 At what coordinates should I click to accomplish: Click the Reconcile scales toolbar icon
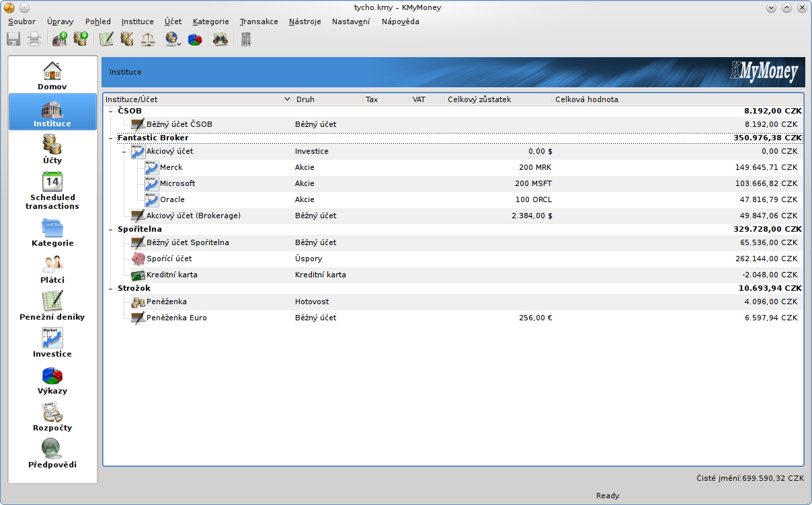pyautogui.click(x=148, y=39)
